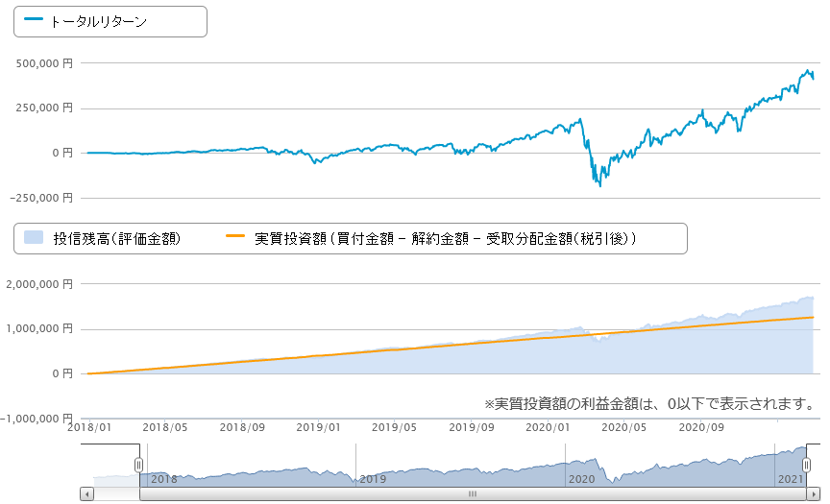Toggle the 投信残高(評価金額) legend entry
Viewport: 830px width, 504px height.
(103, 238)
